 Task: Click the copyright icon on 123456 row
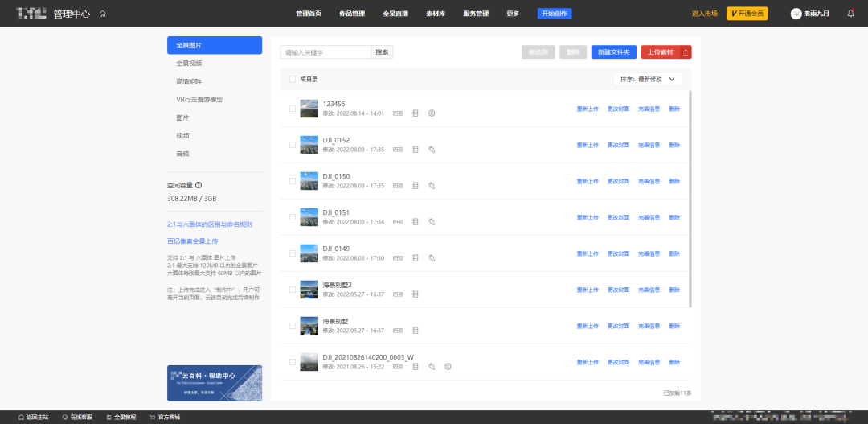click(x=432, y=113)
